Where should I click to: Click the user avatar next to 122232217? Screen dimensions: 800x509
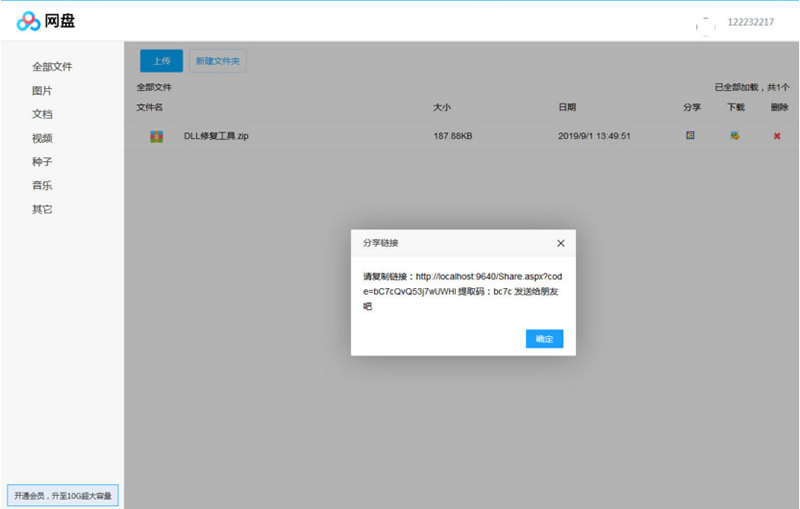click(706, 26)
